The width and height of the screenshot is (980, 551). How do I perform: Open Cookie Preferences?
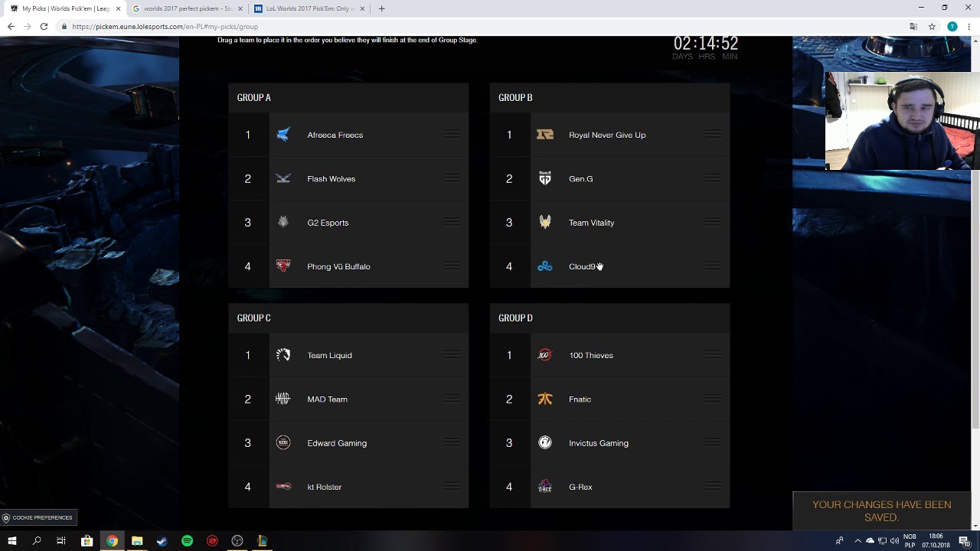tap(38, 518)
